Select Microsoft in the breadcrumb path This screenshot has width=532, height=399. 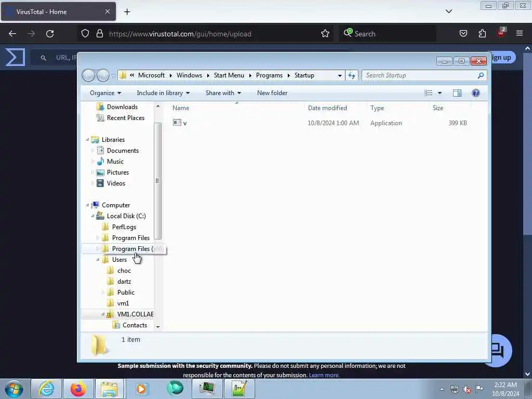(151, 75)
